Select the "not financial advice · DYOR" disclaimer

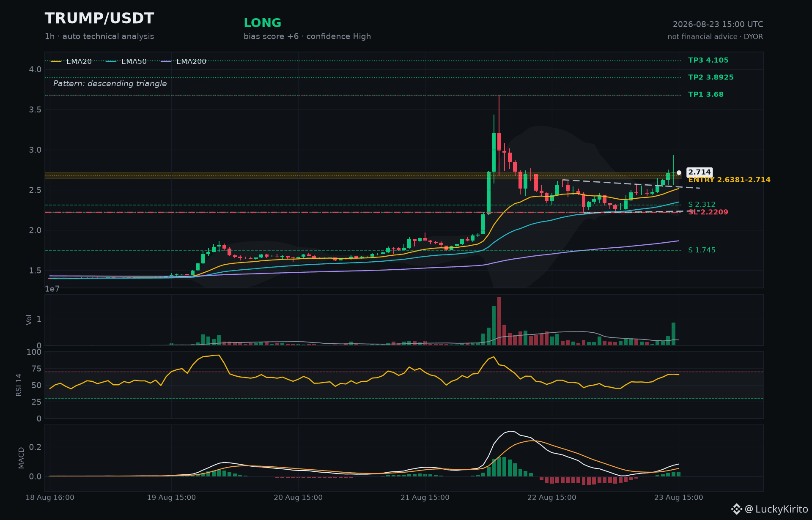(716, 37)
